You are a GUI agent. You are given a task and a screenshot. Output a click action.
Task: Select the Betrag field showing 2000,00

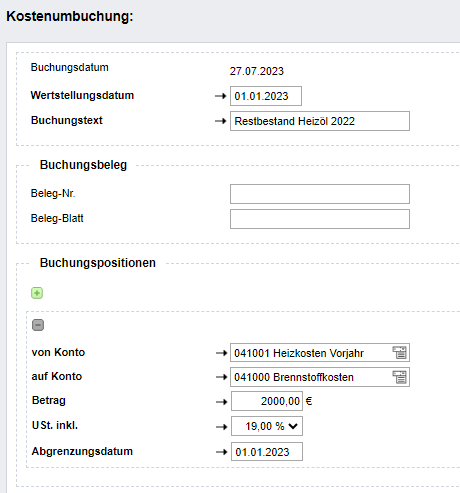tap(267, 401)
